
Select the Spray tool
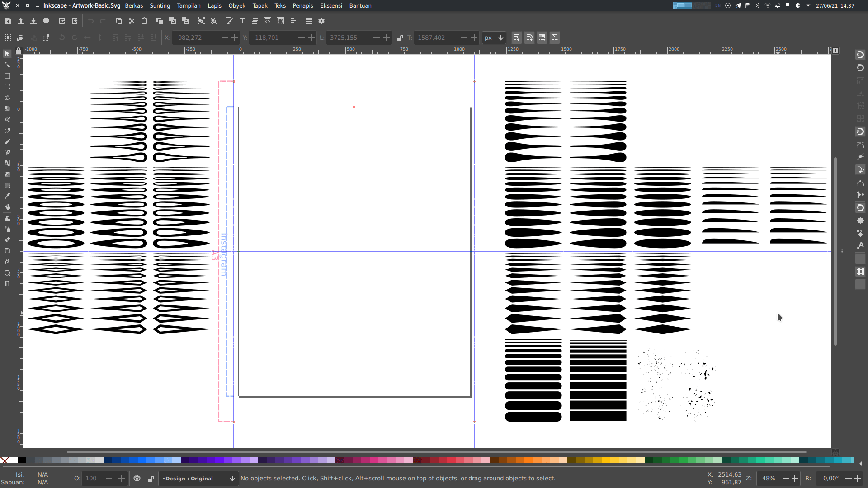click(7, 229)
